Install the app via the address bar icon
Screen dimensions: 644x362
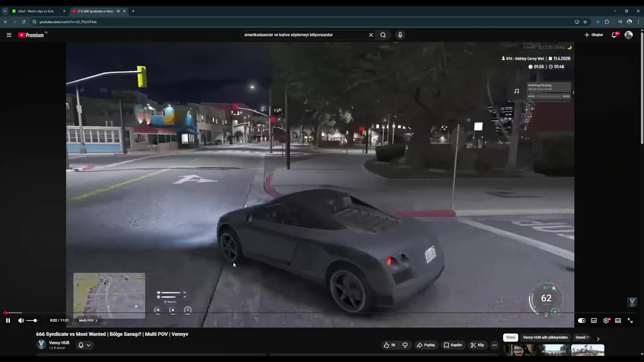click(577, 22)
